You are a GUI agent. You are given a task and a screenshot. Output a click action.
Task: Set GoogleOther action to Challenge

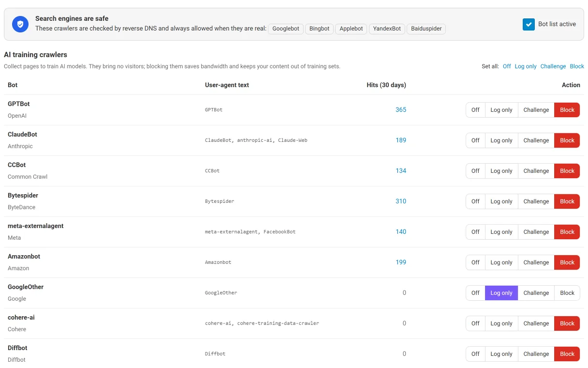[x=536, y=293]
